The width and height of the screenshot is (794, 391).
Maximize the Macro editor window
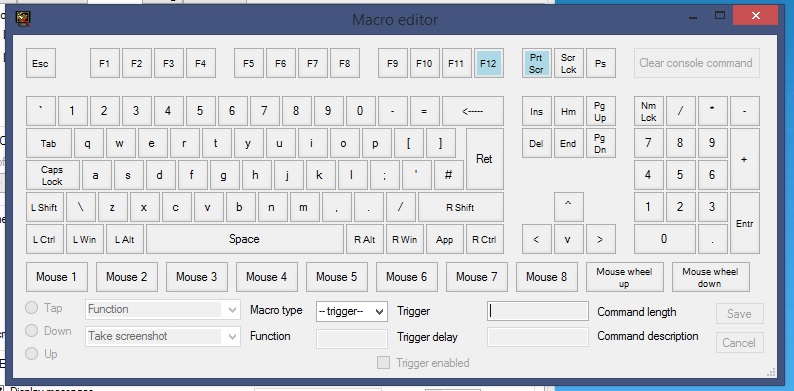[x=720, y=16]
